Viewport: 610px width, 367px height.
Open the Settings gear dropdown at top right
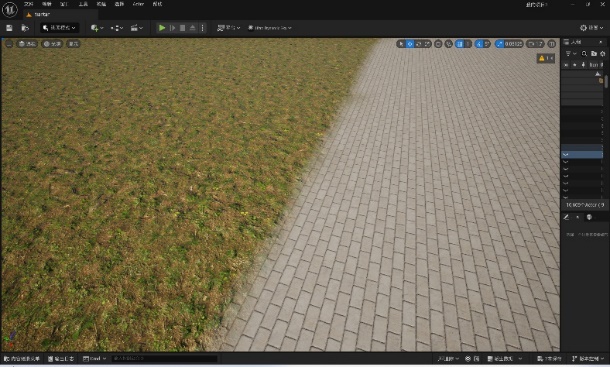[x=591, y=28]
